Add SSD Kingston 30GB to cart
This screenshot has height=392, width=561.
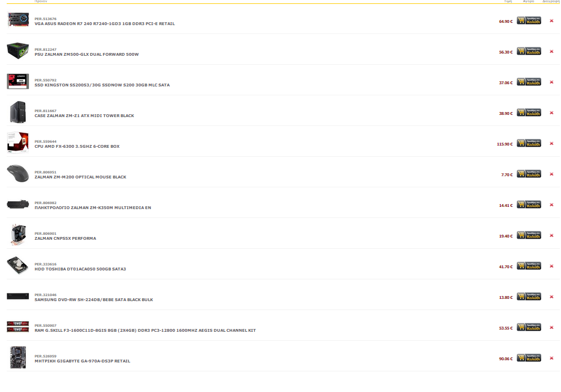coord(529,83)
